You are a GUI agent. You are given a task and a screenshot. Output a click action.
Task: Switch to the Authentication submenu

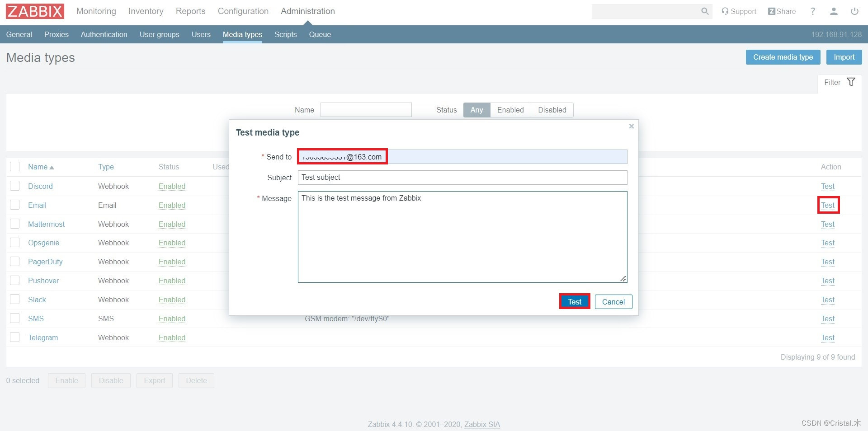(x=104, y=34)
